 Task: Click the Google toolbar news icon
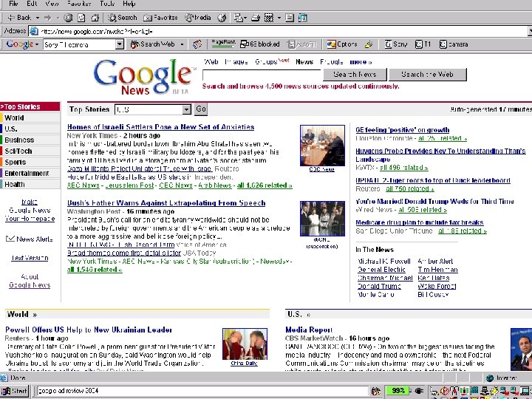(197, 44)
